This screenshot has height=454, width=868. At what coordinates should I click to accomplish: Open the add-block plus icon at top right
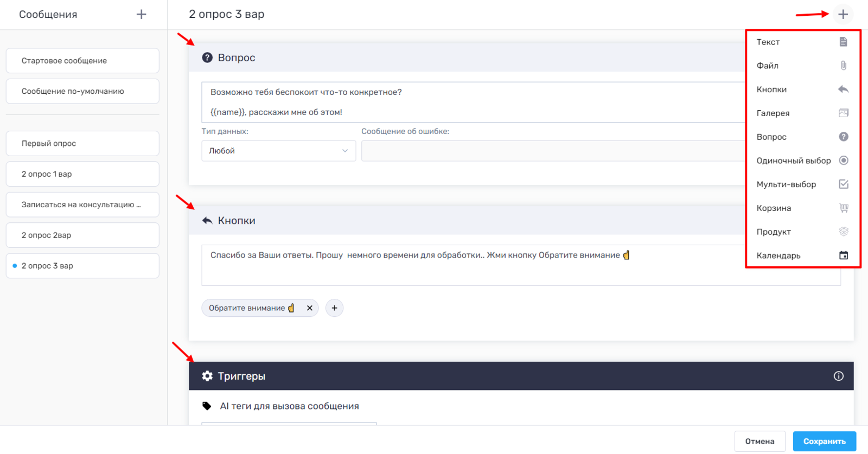pyautogui.click(x=843, y=15)
